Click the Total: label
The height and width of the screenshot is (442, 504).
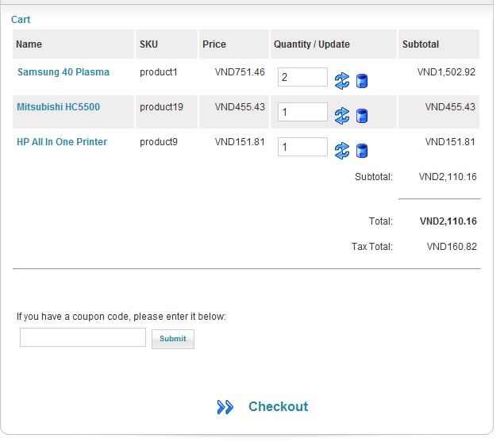pos(380,221)
